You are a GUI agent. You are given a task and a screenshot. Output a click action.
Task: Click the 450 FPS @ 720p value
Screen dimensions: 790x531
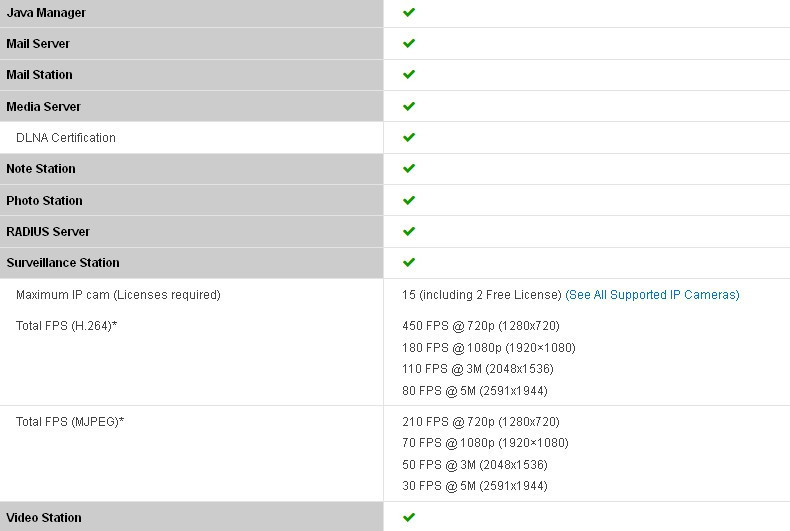[x=481, y=326]
